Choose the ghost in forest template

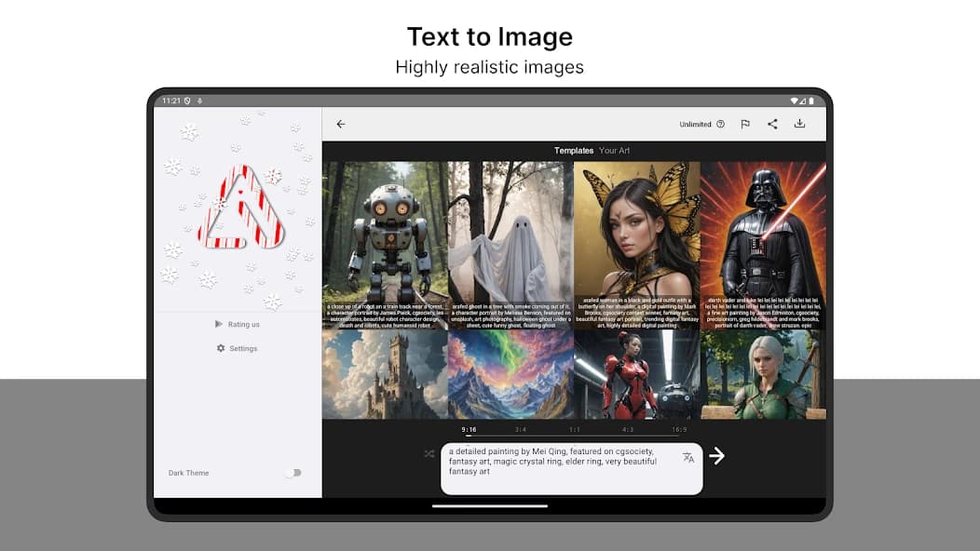point(510,246)
